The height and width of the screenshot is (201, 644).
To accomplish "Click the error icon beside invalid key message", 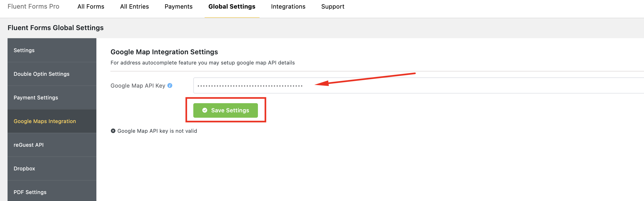I will (x=113, y=131).
